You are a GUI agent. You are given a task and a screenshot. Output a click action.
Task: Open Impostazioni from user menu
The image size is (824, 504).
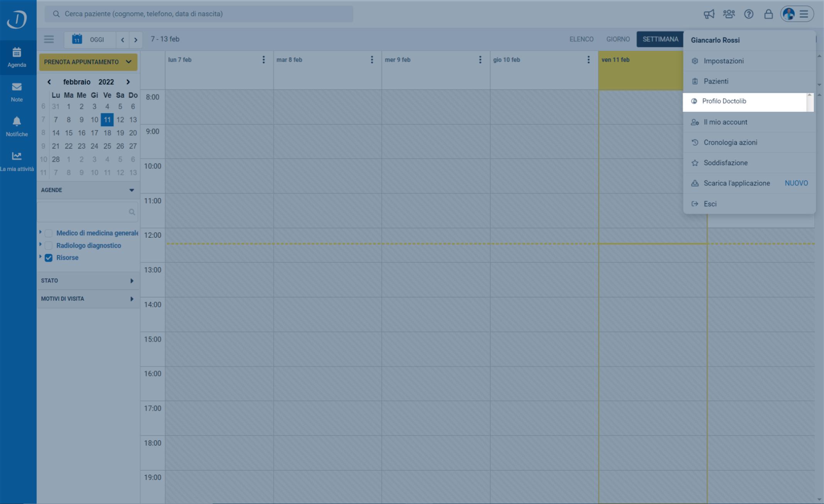749,61
